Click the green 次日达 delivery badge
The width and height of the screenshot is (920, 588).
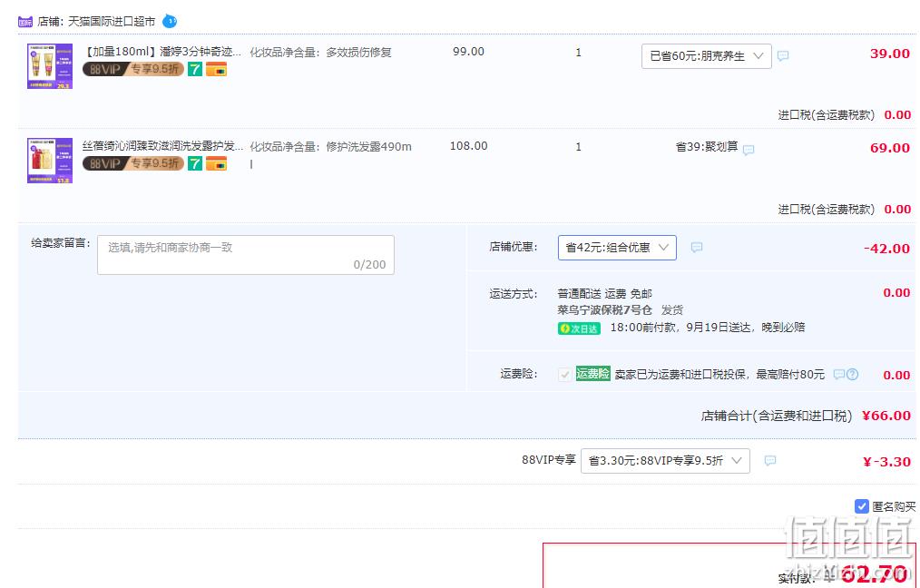[579, 328]
